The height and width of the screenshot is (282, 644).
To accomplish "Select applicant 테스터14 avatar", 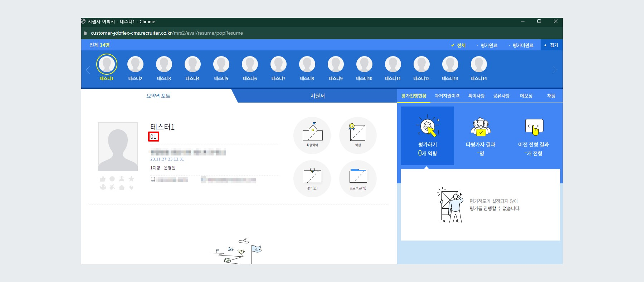I will pos(479,64).
